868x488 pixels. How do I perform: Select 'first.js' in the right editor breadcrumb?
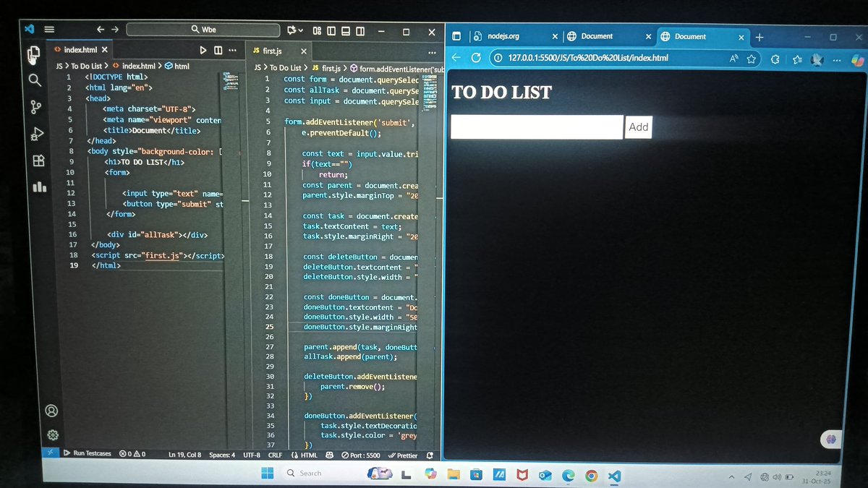(x=326, y=67)
